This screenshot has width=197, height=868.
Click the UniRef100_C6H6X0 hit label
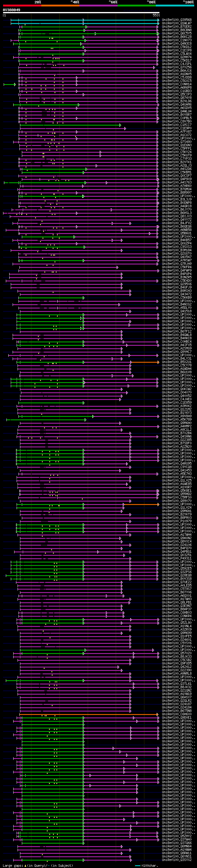coord(176,715)
